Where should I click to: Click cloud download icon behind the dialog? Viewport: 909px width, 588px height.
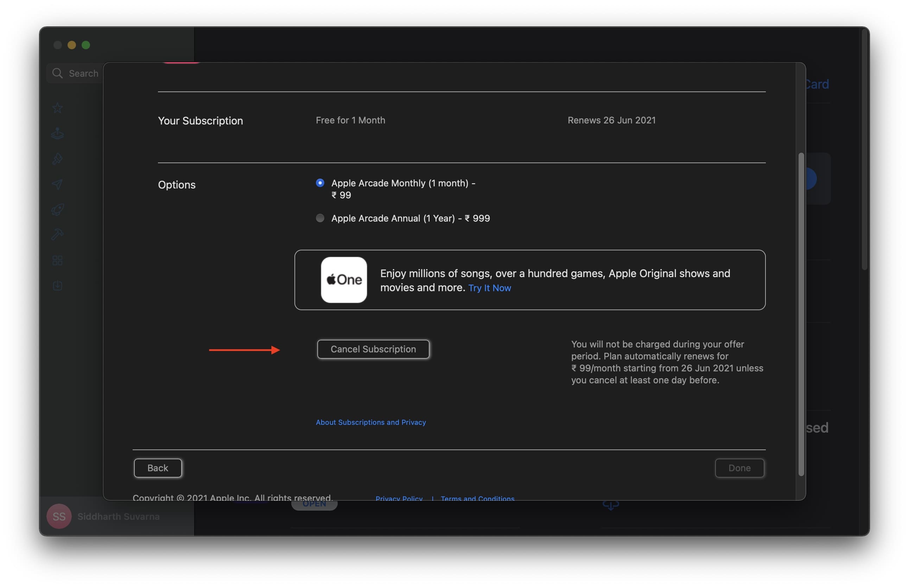[x=610, y=506]
